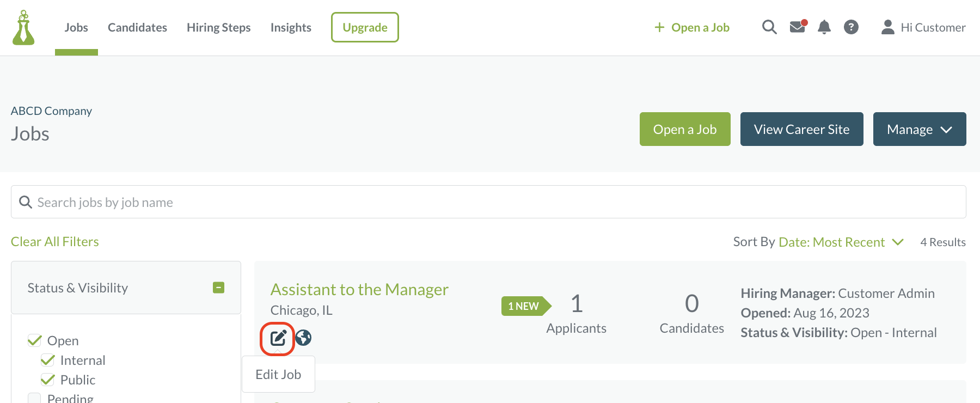Click the globe visibility icon
Image resolution: width=980 pixels, height=403 pixels.
tap(303, 338)
